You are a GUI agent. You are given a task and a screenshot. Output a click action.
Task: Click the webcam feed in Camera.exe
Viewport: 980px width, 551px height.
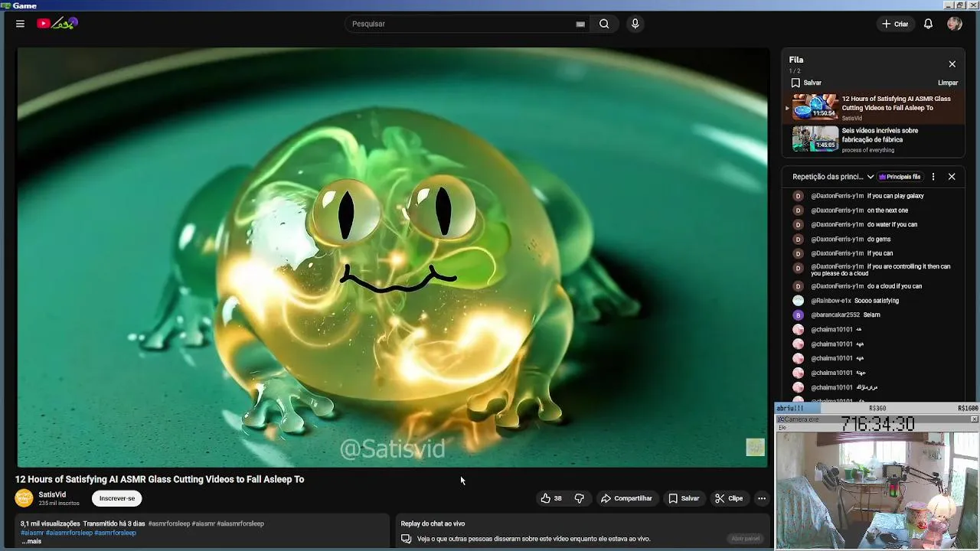(x=877, y=490)
